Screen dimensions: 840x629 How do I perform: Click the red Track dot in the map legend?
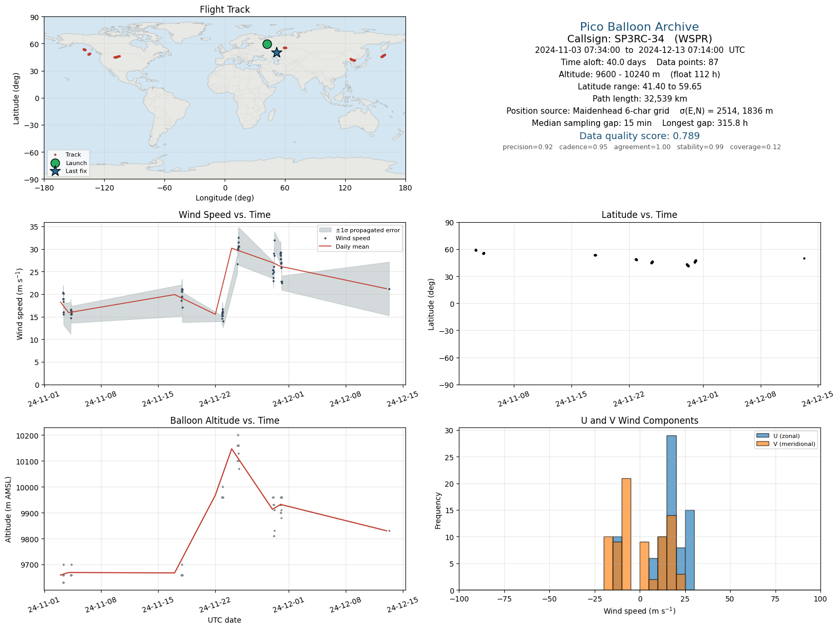point(55,155)
